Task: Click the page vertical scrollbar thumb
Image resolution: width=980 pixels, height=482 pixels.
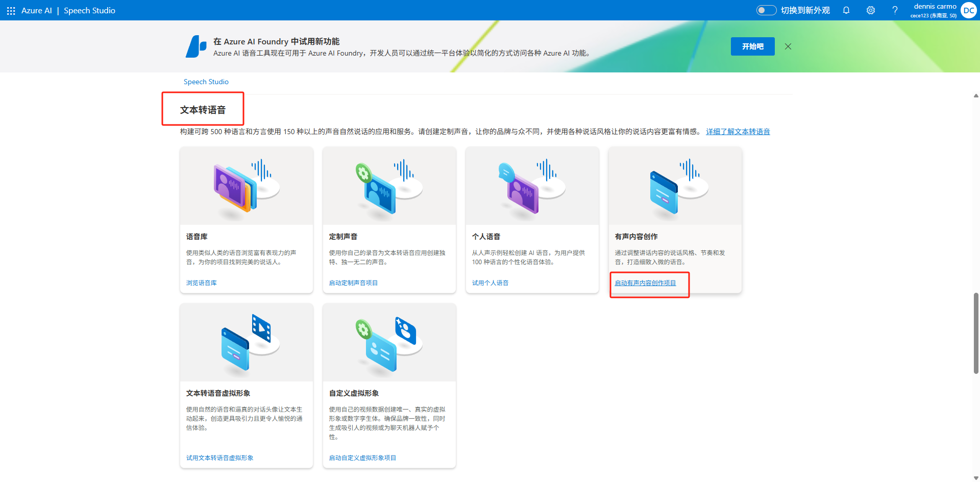Action: click(976, 333)
